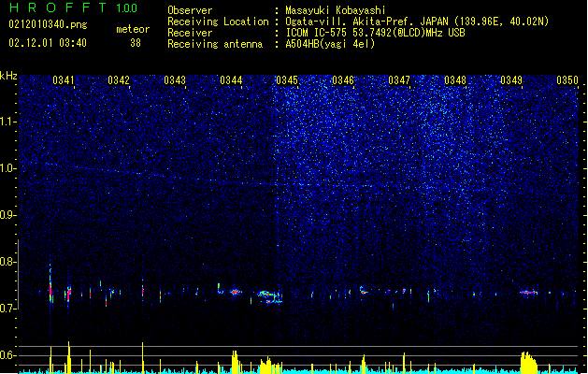Click the file name 0212010340.png
Viewport: 588px width, 374px height.
click(48, 24)
